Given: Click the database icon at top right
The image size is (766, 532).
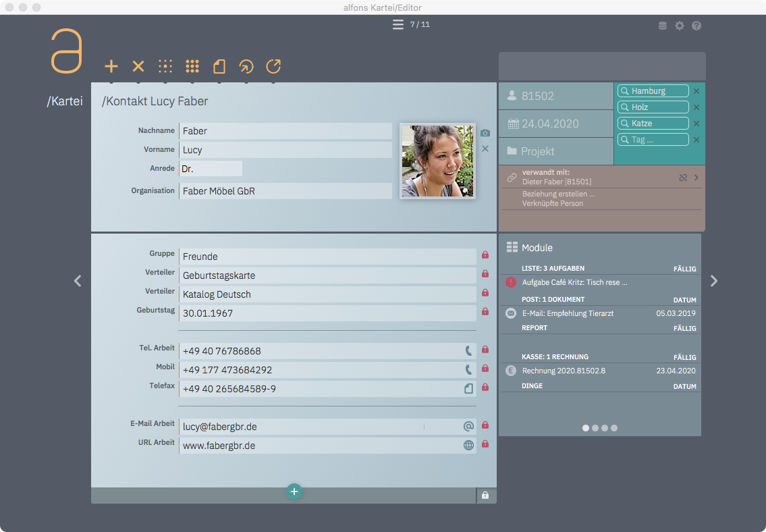Looking at the screenshot, I should [x=663, y=26].
